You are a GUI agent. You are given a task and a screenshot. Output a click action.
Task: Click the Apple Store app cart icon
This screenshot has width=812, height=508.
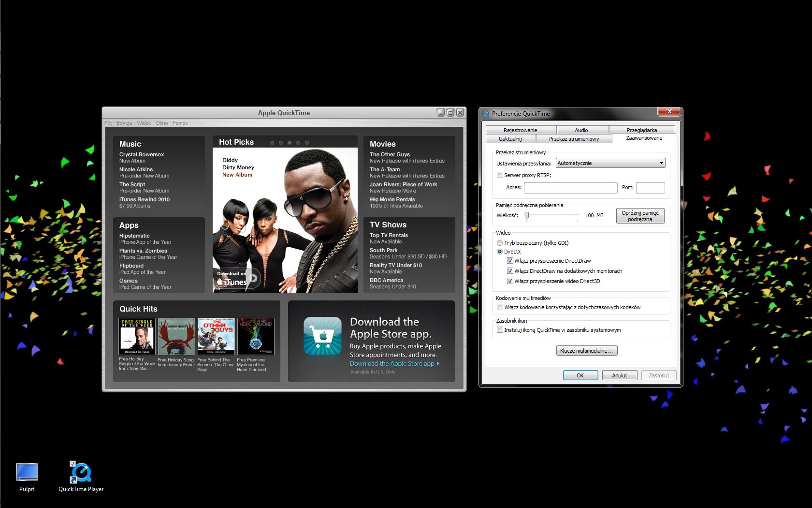[322, 336]
